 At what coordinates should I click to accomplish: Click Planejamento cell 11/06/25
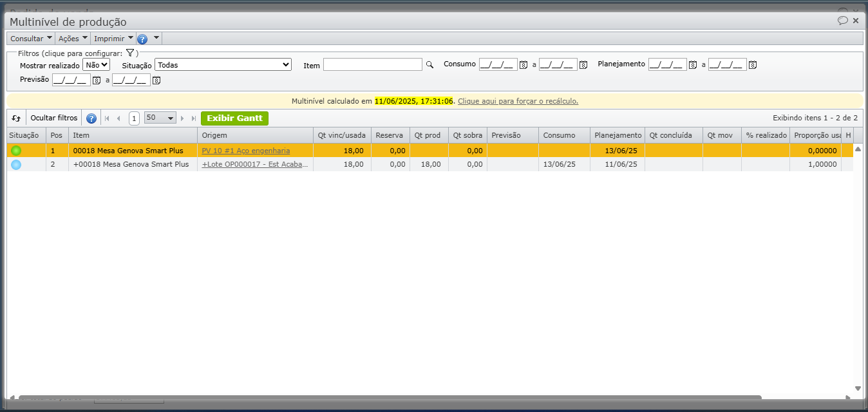pyautogui.click(x=618, y=164)
